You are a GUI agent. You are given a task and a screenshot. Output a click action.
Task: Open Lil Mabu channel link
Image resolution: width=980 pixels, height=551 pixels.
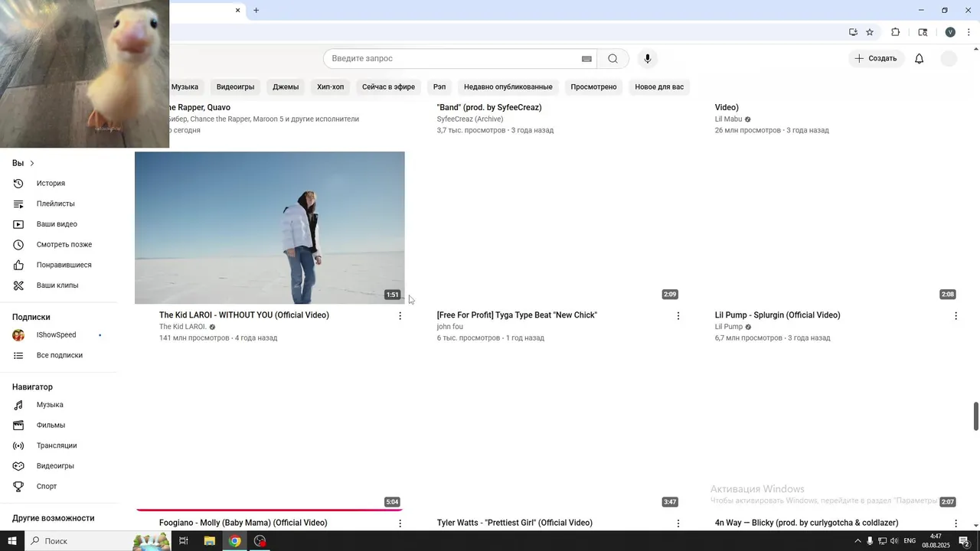(728, 119)
